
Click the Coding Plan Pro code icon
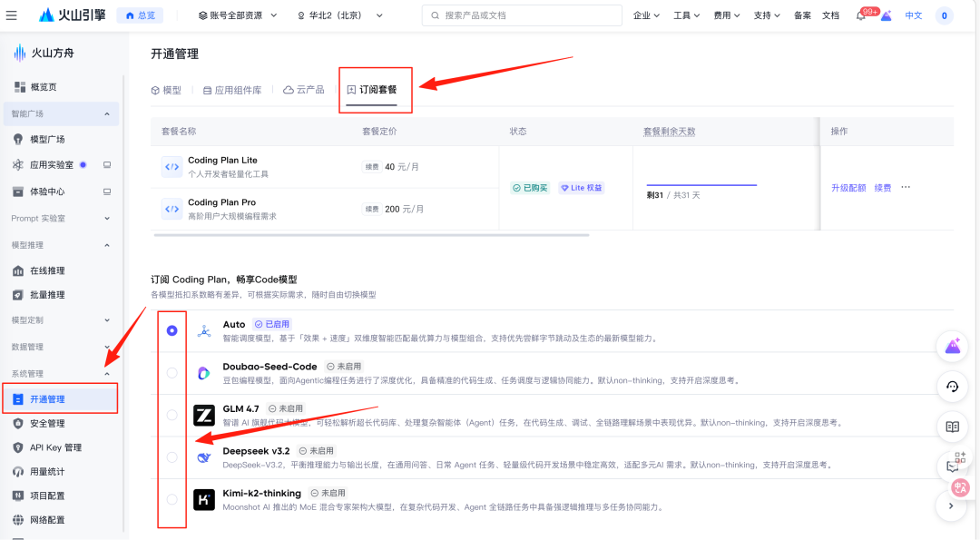point(171,209)
